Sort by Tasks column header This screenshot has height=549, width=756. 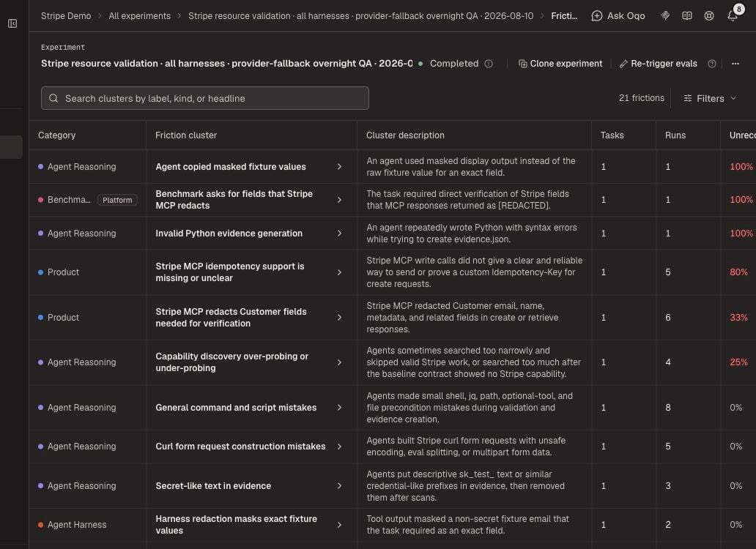(x=612, y=135)
